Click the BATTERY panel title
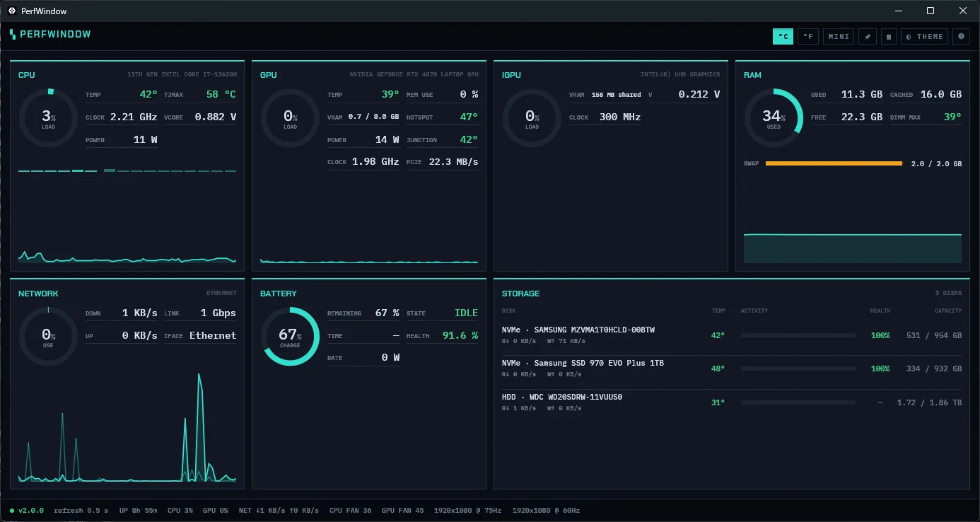Viewport: 980px width, 522px height. click(279, 294)
